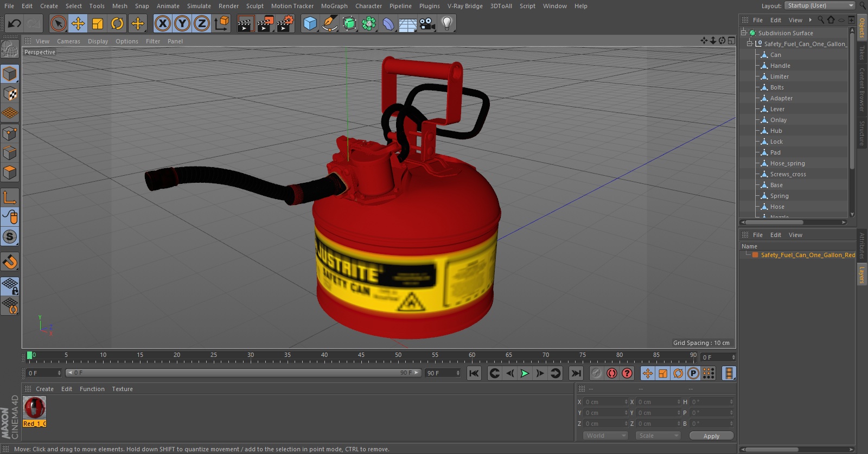Click the green playhead at frame 0

[x=30, y=355]
